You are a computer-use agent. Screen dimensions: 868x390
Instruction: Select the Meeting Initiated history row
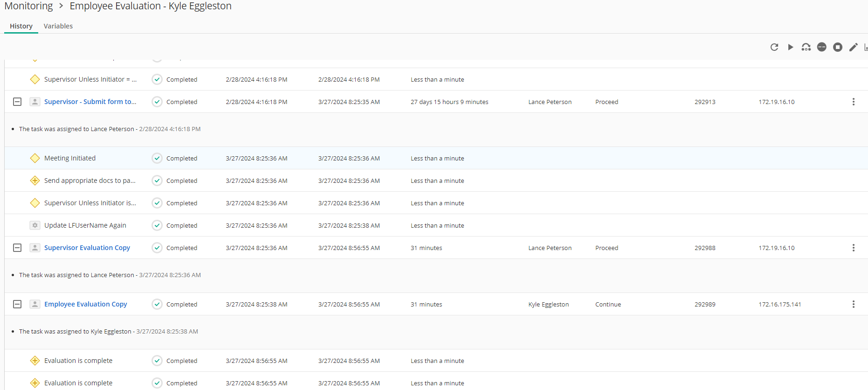(70, 158)
